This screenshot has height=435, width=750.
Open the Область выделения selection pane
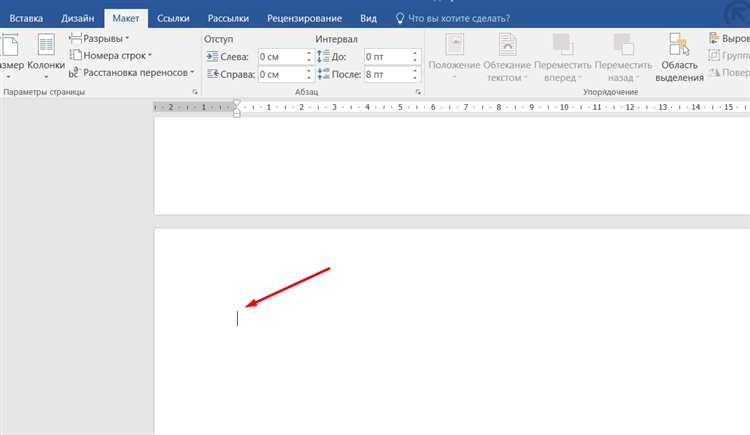pos(679,56)
